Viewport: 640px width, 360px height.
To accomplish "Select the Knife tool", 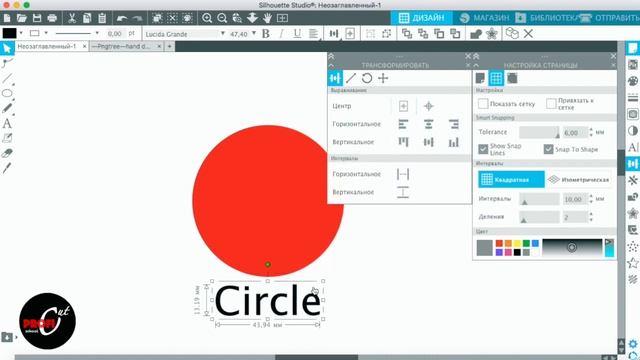I will (x=7, y=168).
